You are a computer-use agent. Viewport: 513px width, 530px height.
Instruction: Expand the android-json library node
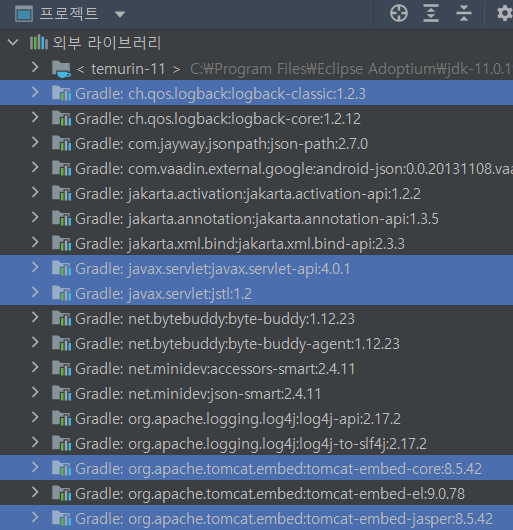pyautogui.click(x=35, y=168)
